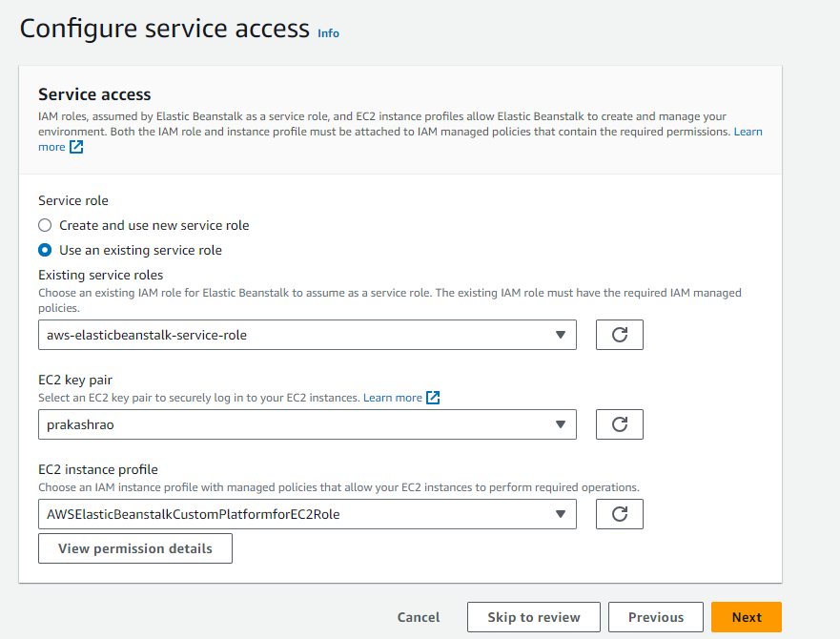Image resolution: width=840 pixels, height=639 pixels.
Task: Expand the EC2 instance profile dropdown
Action: tap(307, 514)
